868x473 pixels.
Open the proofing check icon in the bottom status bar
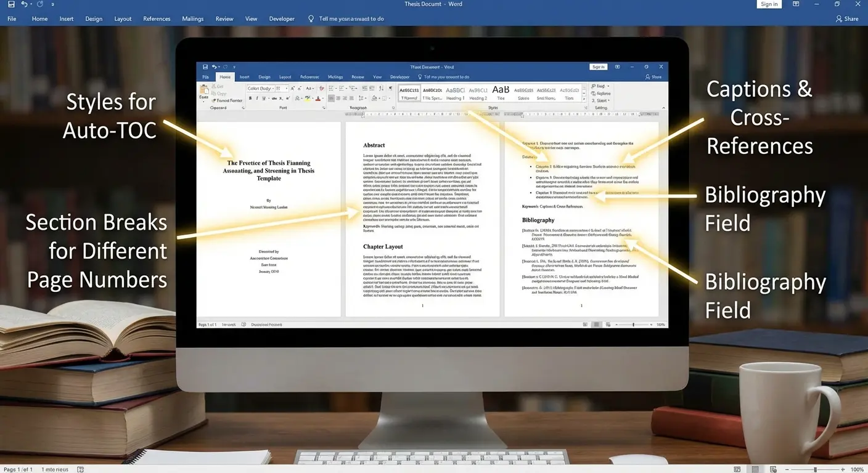point(81,469)
